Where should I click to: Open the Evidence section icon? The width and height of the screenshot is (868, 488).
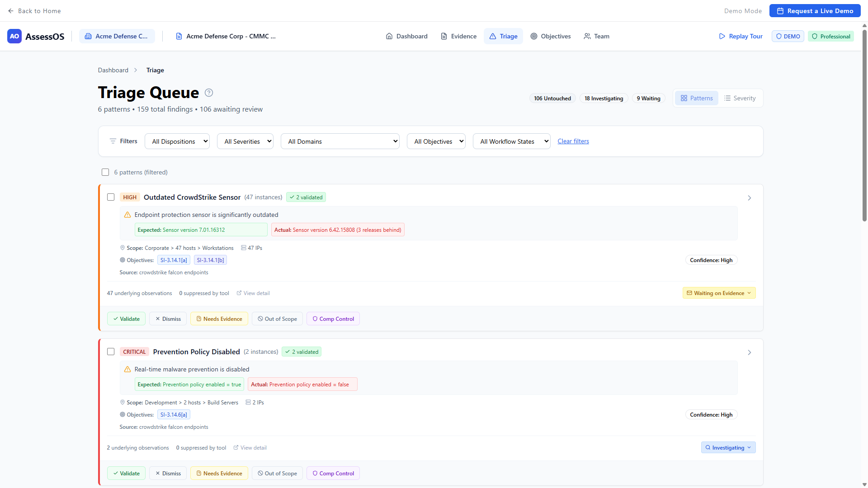[x=443, y=36]
